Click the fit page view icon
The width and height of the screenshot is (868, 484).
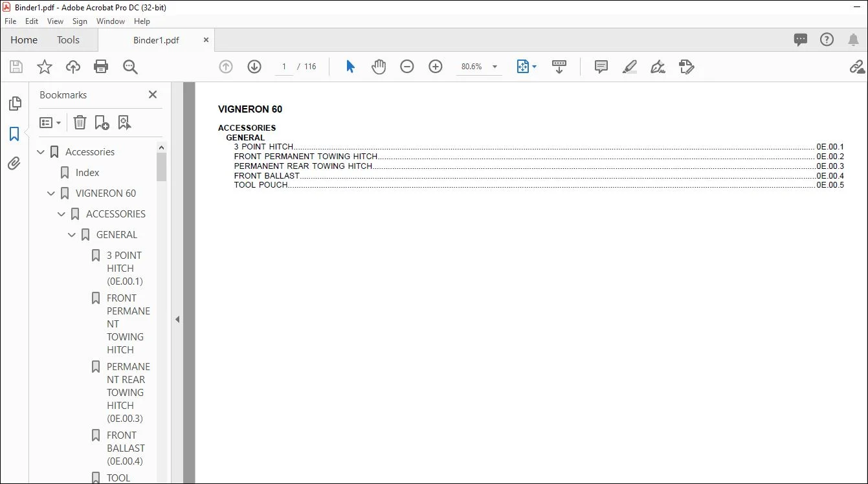(522, 67)
